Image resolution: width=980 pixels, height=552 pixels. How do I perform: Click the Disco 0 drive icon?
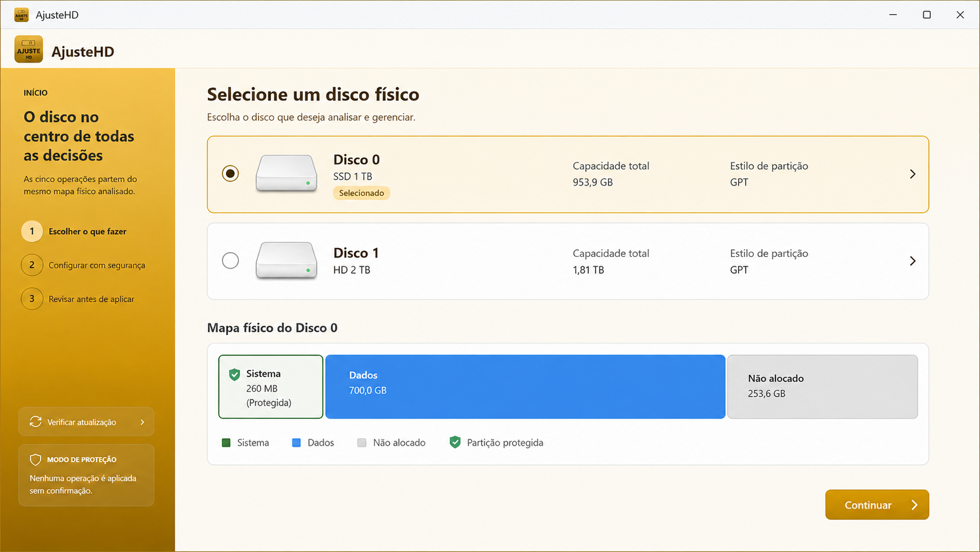click(x=287, y=174)
